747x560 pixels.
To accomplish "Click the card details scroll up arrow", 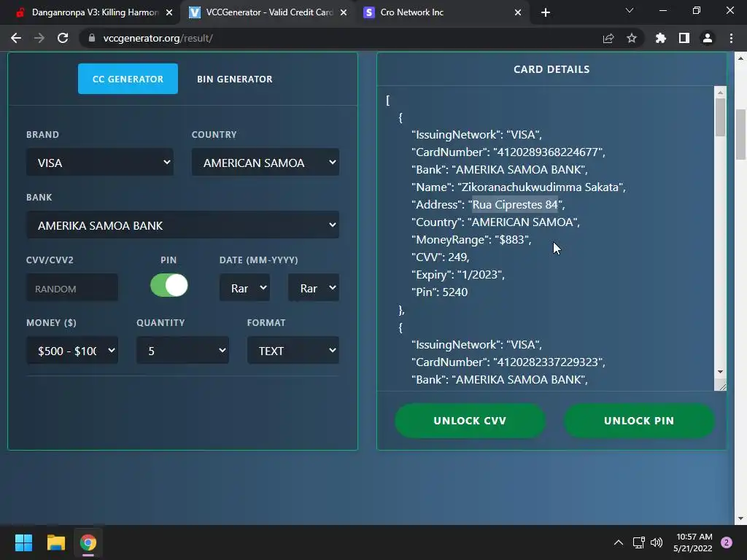I will coord(720,93).
